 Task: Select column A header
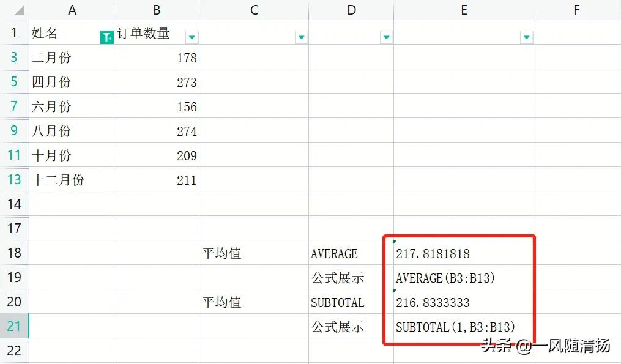[72, 10]
